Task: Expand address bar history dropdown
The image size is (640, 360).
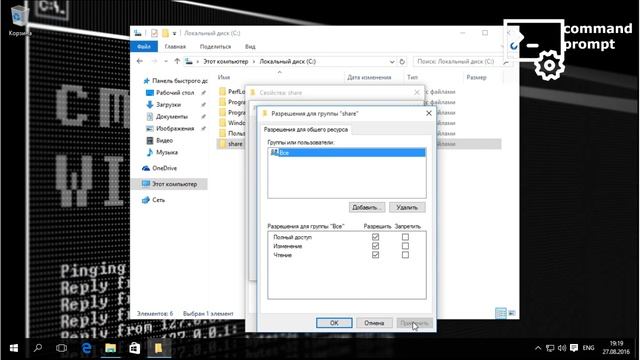Action: click(x=392, y=62)
